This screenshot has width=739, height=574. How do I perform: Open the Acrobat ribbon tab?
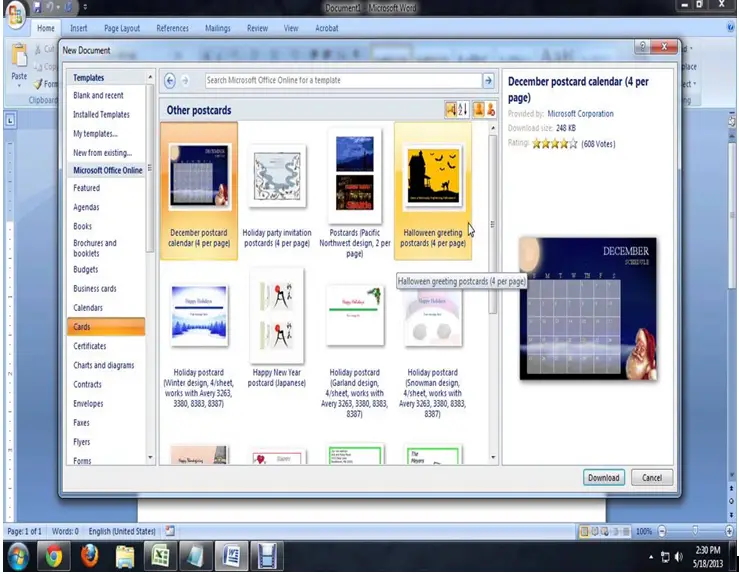pos(327,28)
